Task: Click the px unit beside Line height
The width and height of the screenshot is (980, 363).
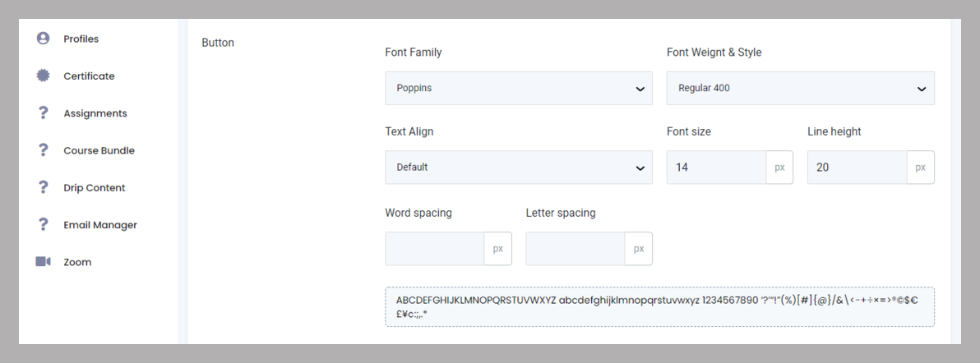Action: point(921,167)
